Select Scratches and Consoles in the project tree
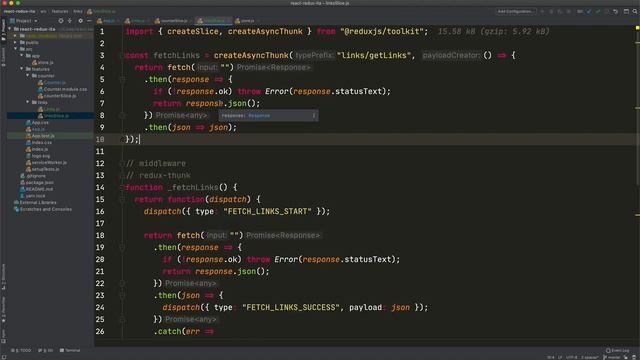The height and width of the screenshot is (360, 640). 43,209
